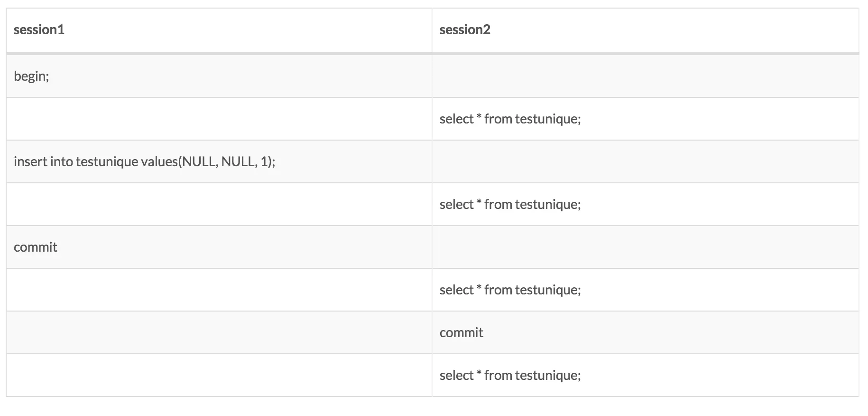This screenshot has height=416, width=868.
Task: Click the third select * from testunique statement
Action: tap(510, 290)
